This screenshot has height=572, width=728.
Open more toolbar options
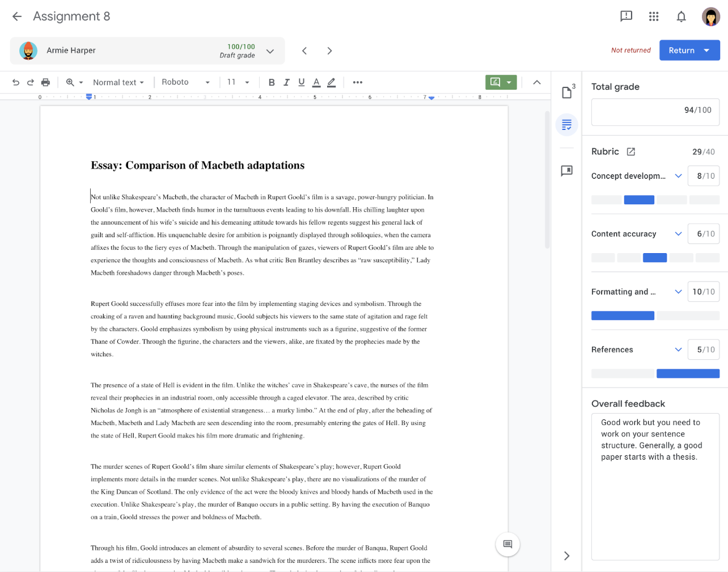357,82
